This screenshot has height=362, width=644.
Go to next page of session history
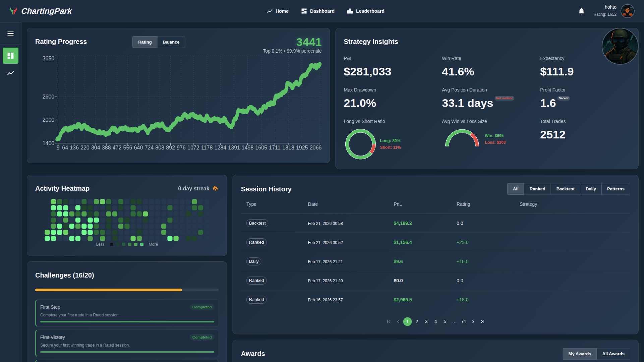(x=473, y=321)
